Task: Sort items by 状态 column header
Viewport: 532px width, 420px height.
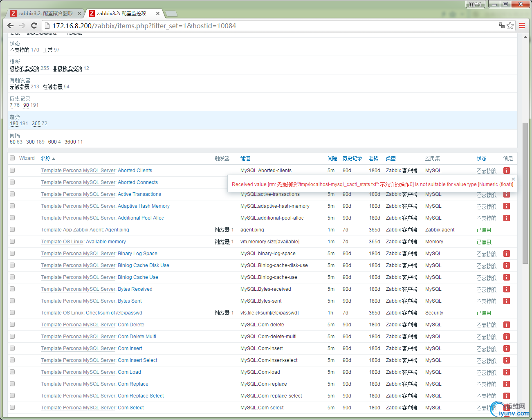Action: coord(481,158)
